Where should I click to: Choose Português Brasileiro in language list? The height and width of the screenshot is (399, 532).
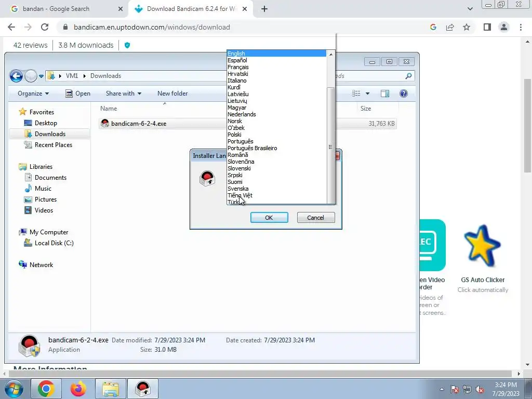point(276,148)
